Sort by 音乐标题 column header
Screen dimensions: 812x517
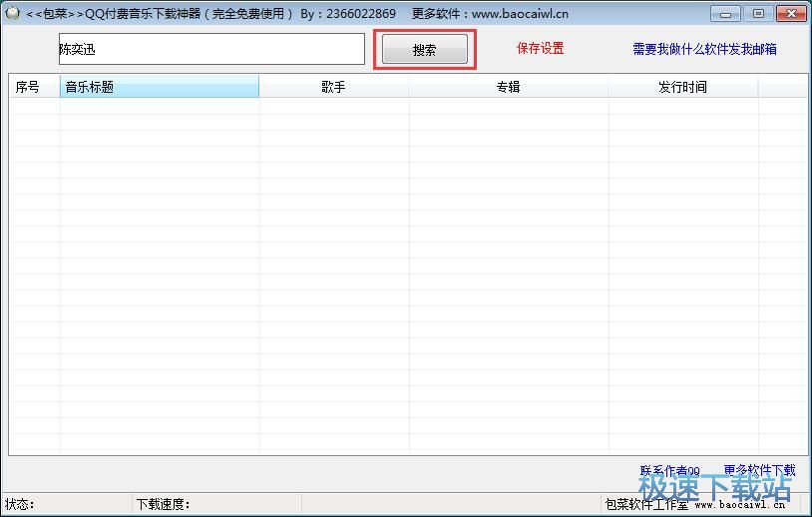(x=160, y=87)
